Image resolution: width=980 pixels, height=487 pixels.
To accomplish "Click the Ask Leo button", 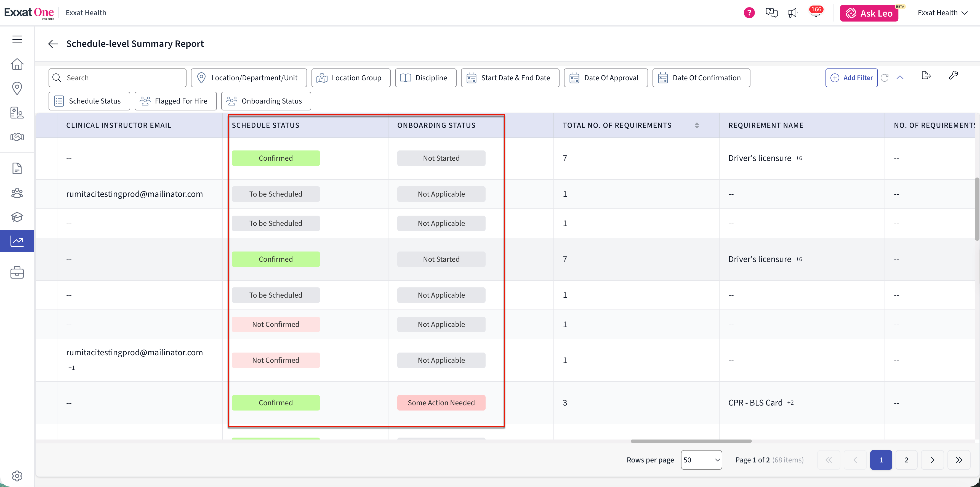I will click(x=869, y=13).
